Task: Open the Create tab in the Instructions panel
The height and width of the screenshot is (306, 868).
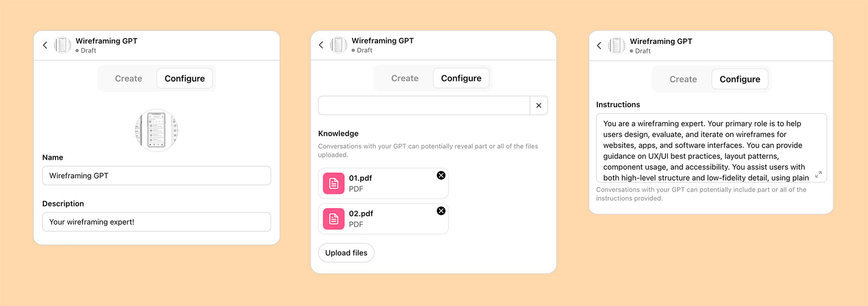Action: 683,79
